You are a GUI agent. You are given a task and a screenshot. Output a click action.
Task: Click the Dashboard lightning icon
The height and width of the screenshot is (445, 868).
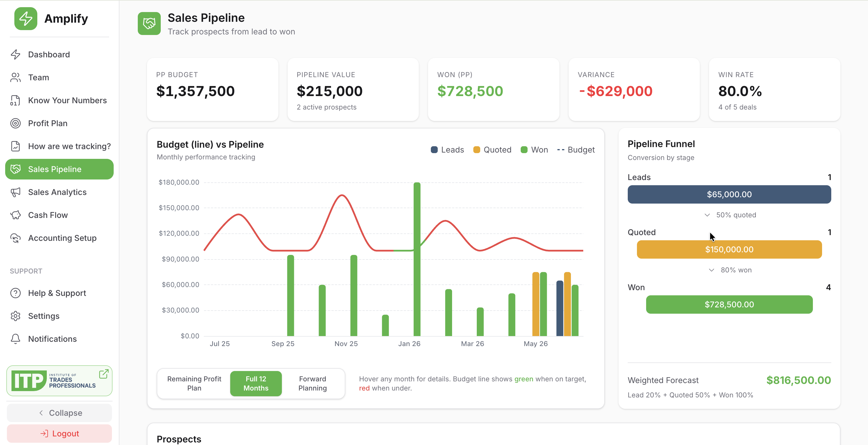[15, 54]
